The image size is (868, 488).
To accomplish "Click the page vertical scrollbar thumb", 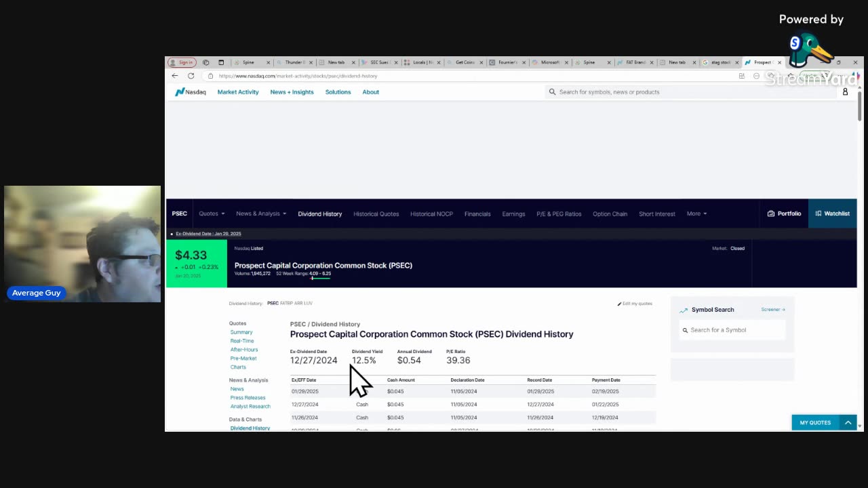I will point(860,106).
